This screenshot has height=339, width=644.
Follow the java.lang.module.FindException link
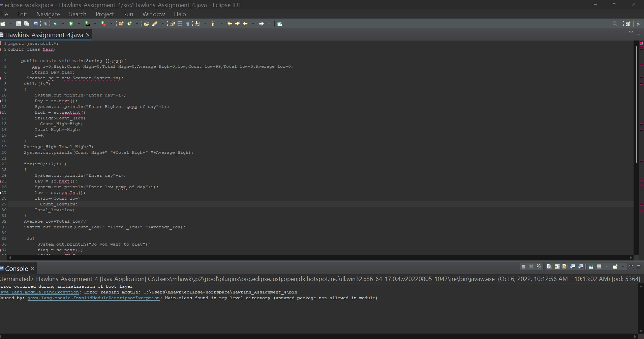(x=39, y=292)
